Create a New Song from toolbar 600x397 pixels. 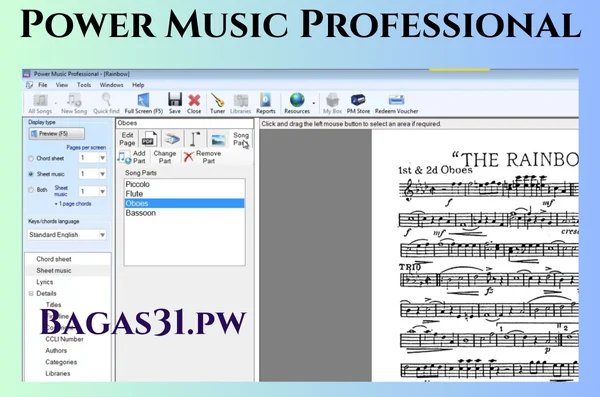tap(74, 104)
